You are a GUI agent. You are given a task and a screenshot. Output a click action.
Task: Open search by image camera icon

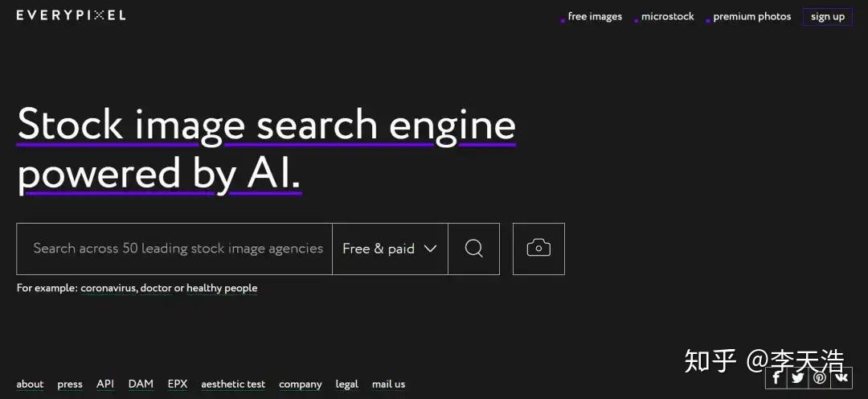point(538,249)
